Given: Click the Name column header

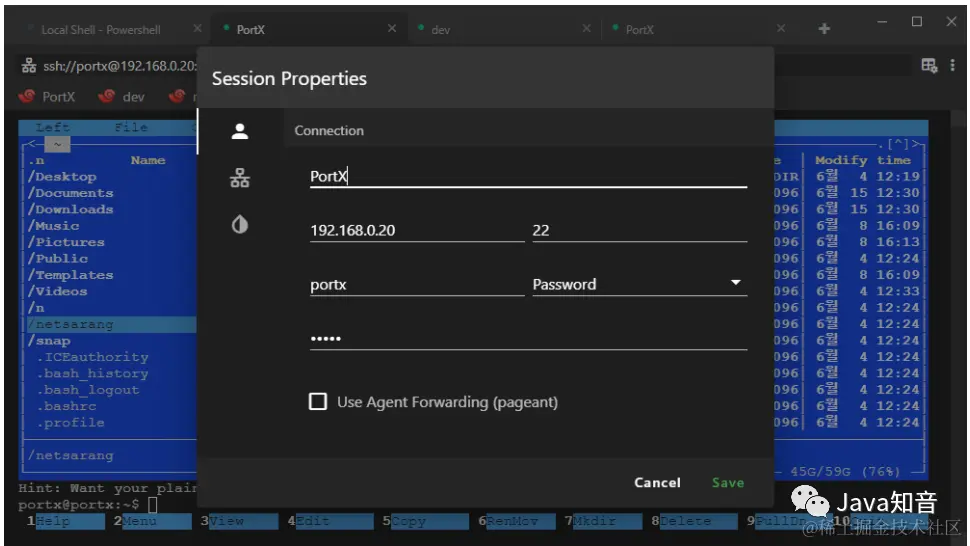Looking at the screenshot, I should pyautogui.click(x=148, y=160).
